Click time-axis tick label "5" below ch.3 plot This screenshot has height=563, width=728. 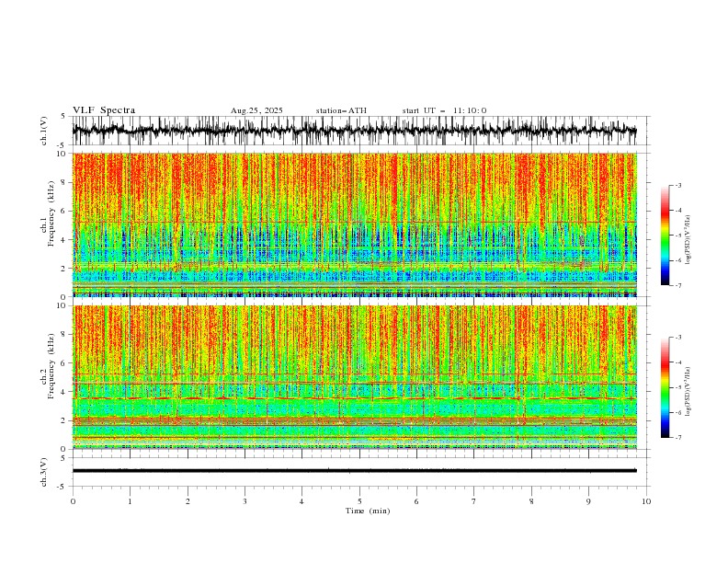point(359,501)
